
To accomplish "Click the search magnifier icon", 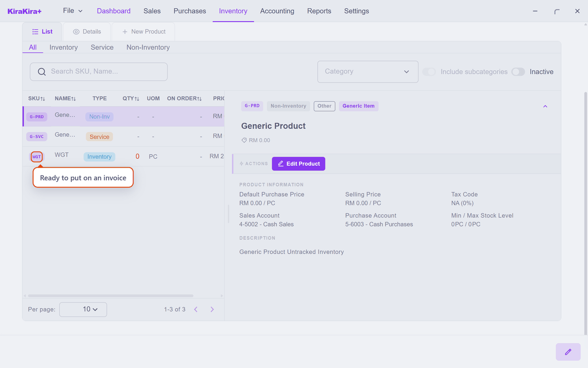I will (x=42, y=72).
